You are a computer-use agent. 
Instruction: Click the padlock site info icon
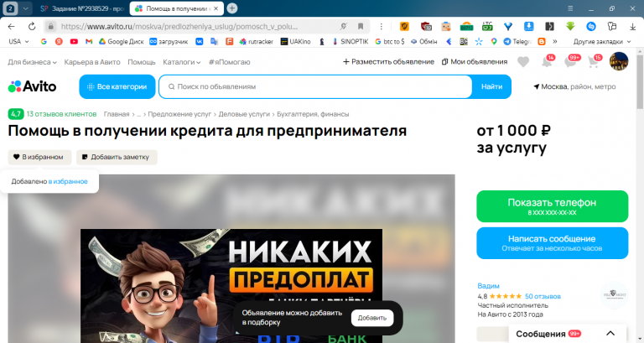click(50, 27)
